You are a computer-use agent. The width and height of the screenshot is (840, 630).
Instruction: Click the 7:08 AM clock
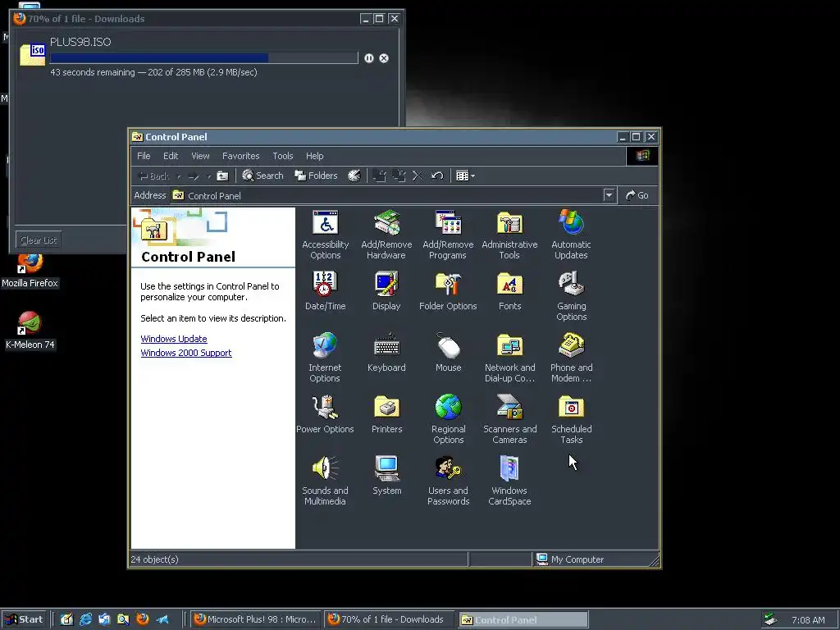808,620
